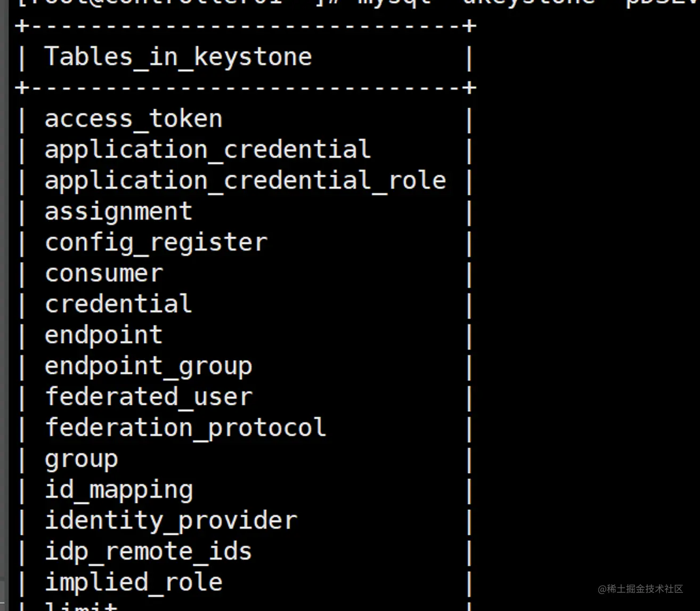Click the application_credential_role row text
This screenshot has width=700, height=611.
point(245,181)
